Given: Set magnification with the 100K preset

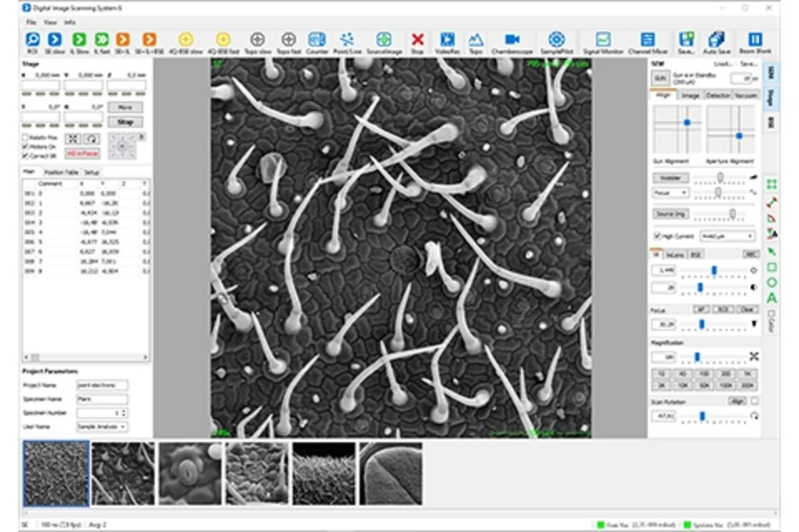Looking at the screenshot, I should 725,386.
